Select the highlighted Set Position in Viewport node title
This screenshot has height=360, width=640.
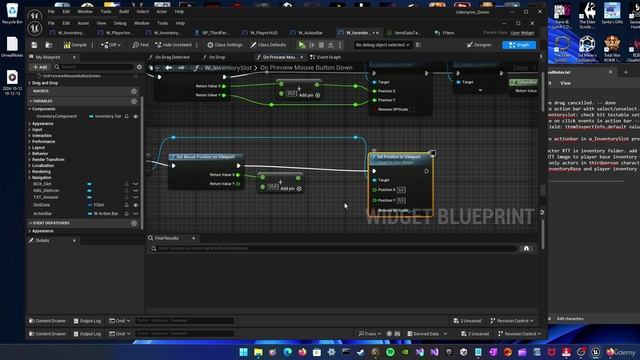[398, 157]
